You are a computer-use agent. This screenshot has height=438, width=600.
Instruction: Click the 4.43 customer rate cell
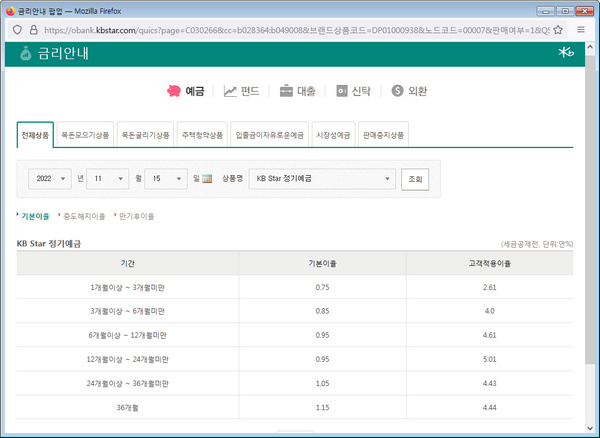tap(490, 383)
